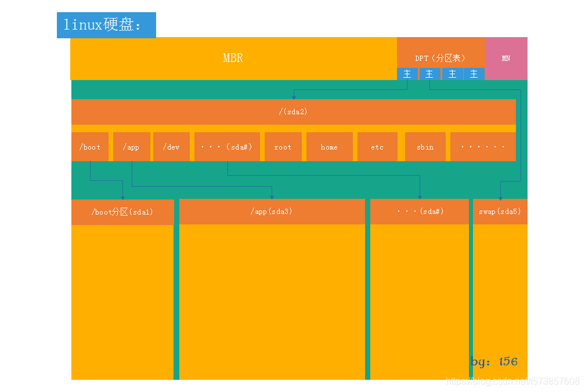The width and height of the screenshot is (585, 392).
Task: Click the home directory box
Action: coord(330,147)
